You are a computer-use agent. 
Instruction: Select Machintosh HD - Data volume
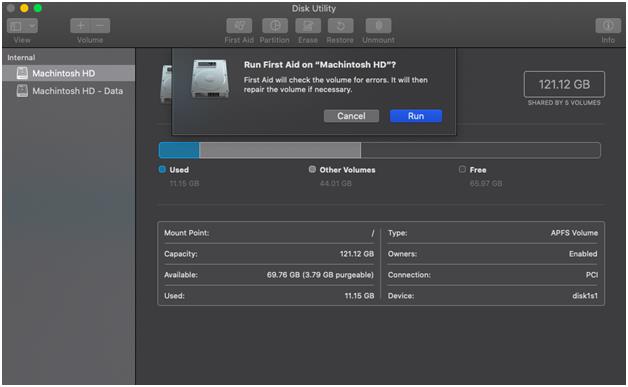pyautogui.click(x=68, y=91)
